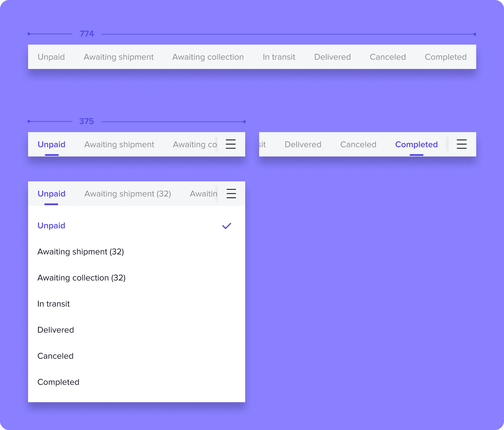Screen dimensions: 504x430
Task: Click the highlighted Completed tab with underline
Action: pos(417,144)
